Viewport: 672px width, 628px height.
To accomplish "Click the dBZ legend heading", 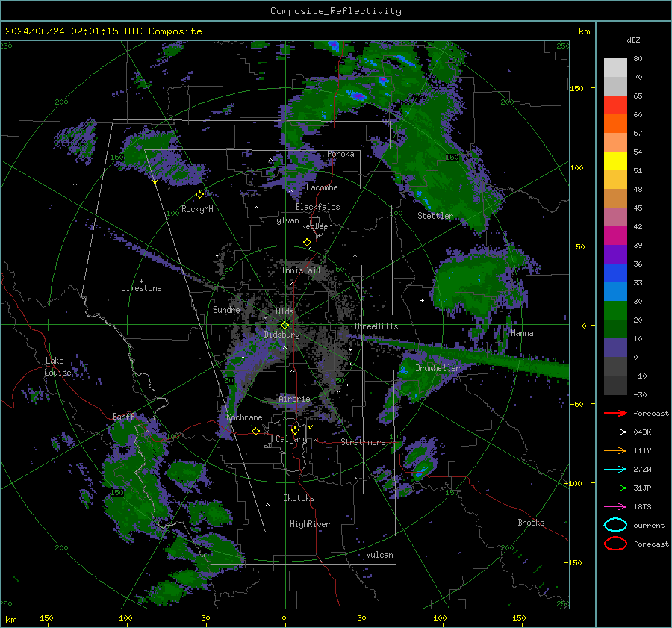I will [633, 40].
